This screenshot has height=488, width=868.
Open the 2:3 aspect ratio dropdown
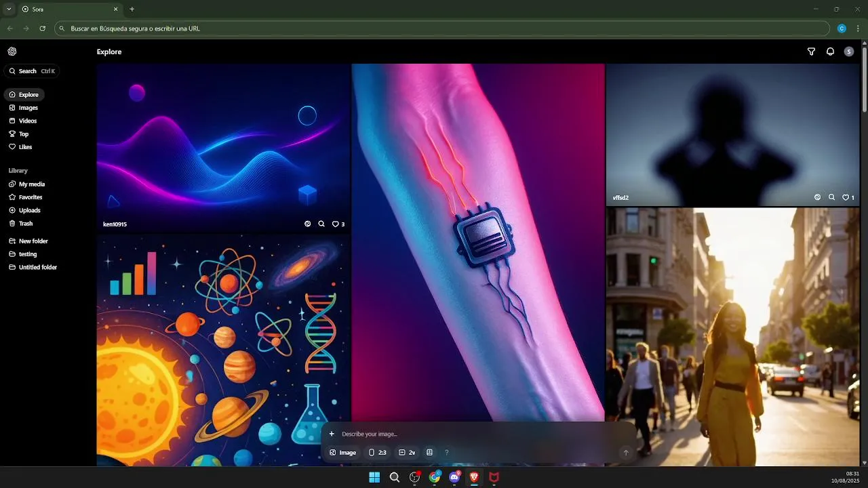coord(377,453)
